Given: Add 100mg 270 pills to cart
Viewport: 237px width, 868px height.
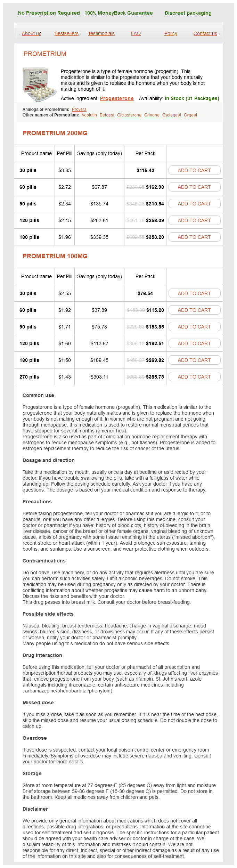Looking at the screenshot, I should click(x=194, y=377).
